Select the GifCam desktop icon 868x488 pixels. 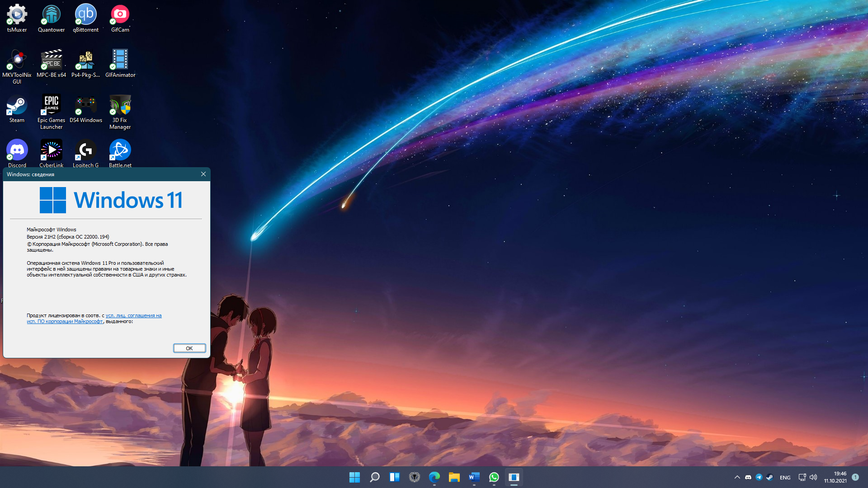(120, 19)
